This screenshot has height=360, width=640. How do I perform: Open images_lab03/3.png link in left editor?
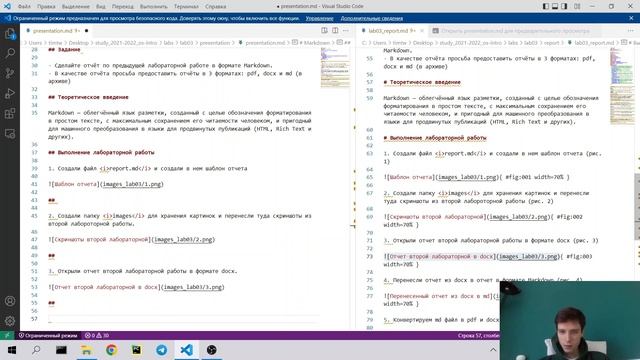coord(193,287)
